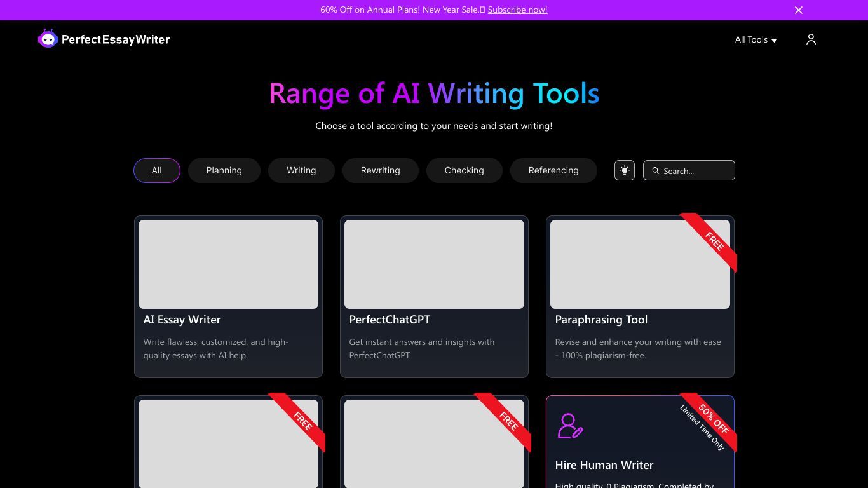Click the AI Essay Writer thumbnail image
The height and width of the screenshot is (488, 868).
point(228,264)
